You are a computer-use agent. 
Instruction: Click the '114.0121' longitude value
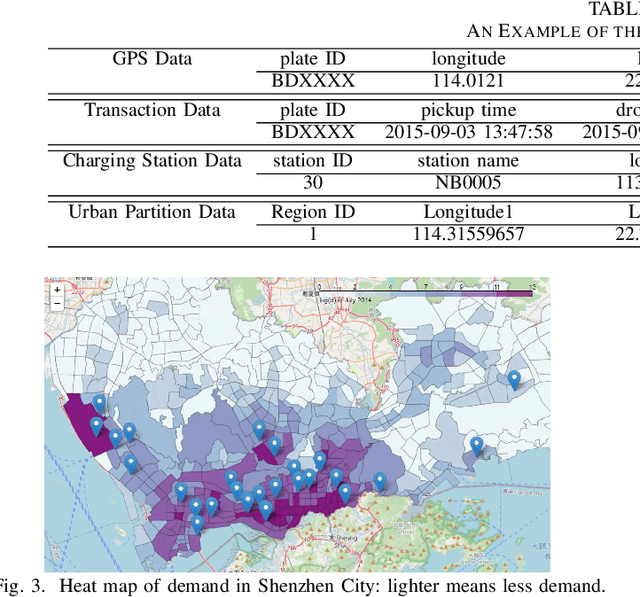pos(468,80)
